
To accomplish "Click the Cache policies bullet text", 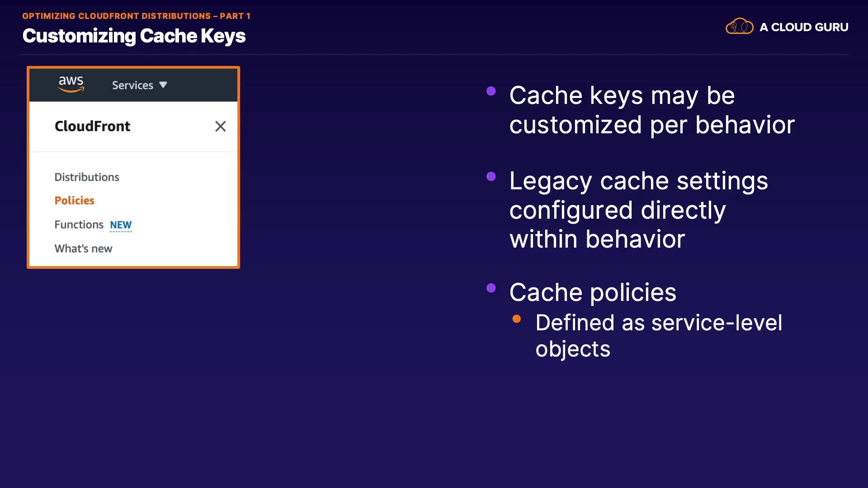I will click(x=593, y=292).
